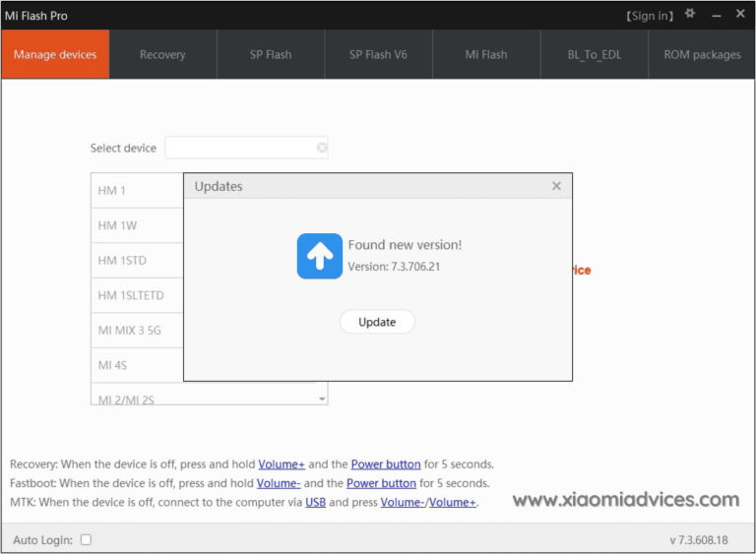This screenshot has height=554, width=756.
Task: Select HM 1W in device list
Action: point(138,225)
